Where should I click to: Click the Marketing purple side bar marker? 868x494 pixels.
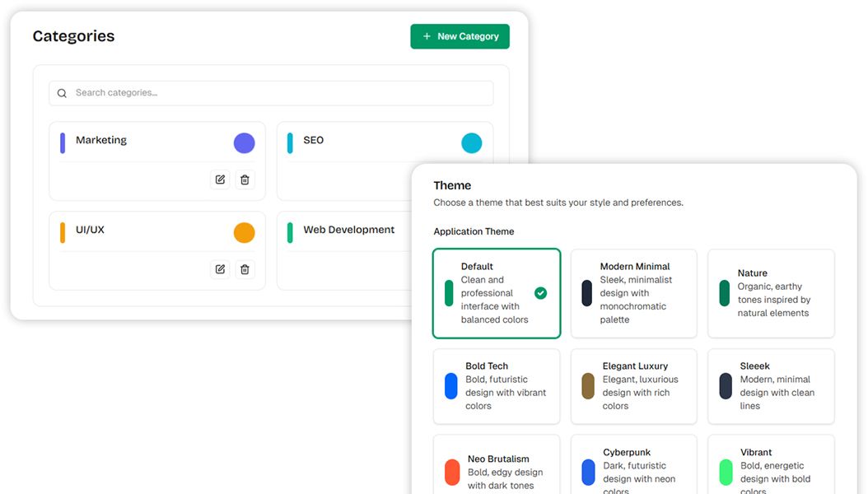(x=63, y=142)
